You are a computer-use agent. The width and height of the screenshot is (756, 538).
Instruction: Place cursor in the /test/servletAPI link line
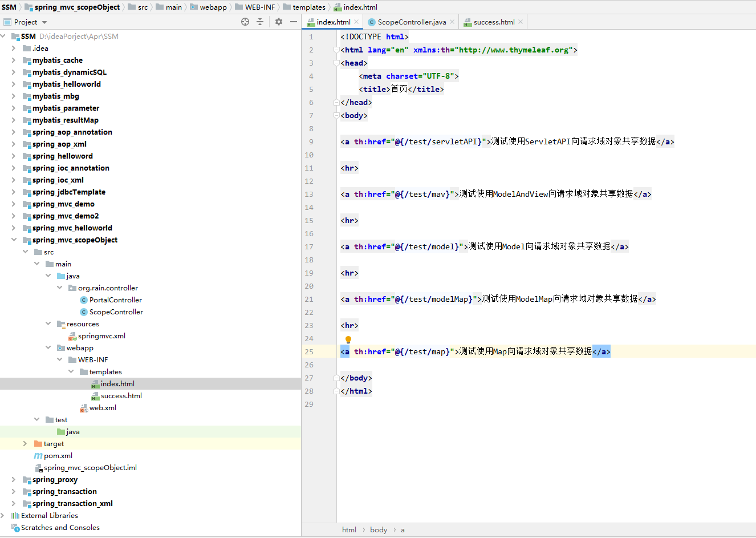click(x=507, y=142)
